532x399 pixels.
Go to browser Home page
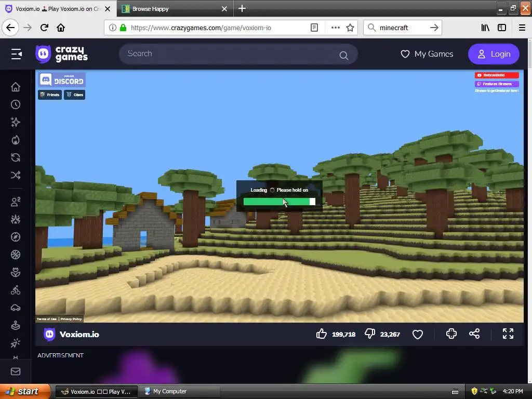coord(61,28)
